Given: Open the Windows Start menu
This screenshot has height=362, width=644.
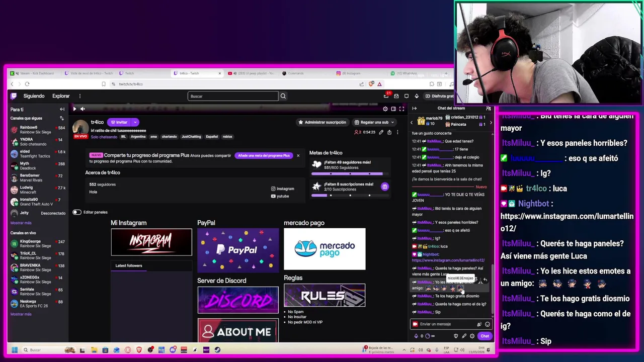Looking at the screenshot, I should coord(15,350).
